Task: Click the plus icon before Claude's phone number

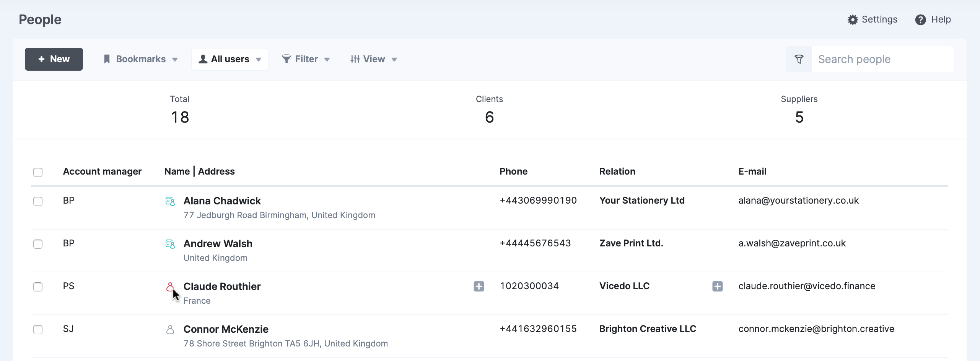Action: [479, 286]
